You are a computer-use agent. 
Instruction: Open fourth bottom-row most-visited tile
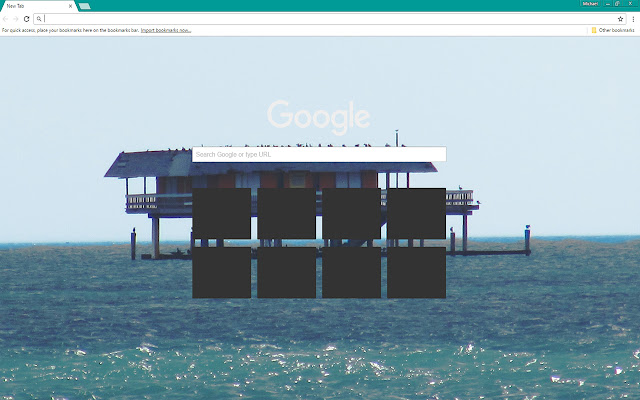point(416,273)
